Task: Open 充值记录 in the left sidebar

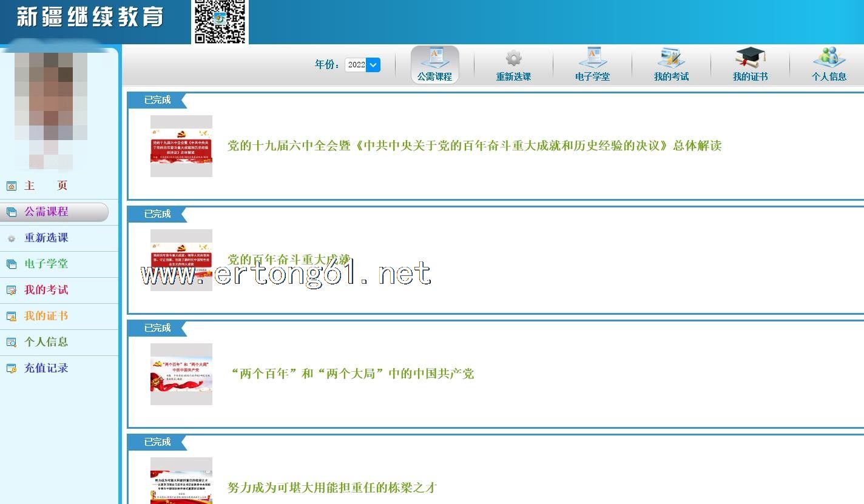Action: 46,368
